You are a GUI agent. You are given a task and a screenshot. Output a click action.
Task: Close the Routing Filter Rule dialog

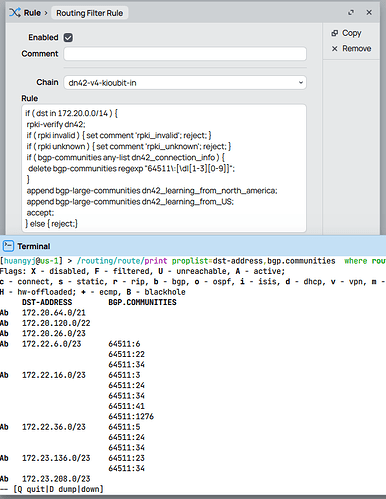pos(369,13)
